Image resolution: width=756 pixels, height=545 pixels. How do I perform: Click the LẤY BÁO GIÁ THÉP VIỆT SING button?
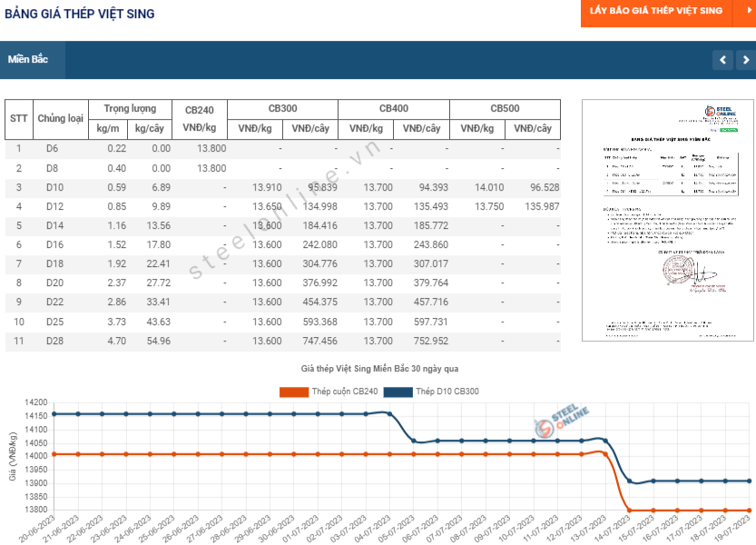[x=656, y=11]
